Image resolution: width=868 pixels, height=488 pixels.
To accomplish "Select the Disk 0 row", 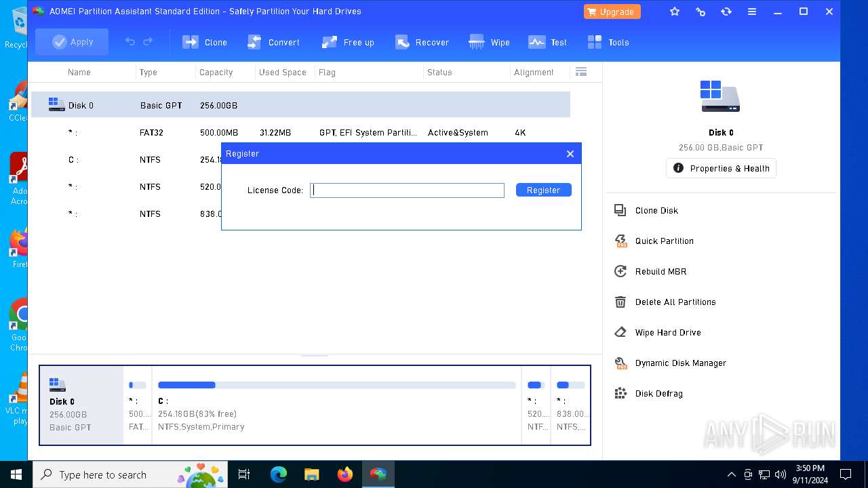I will coord(300,105).
